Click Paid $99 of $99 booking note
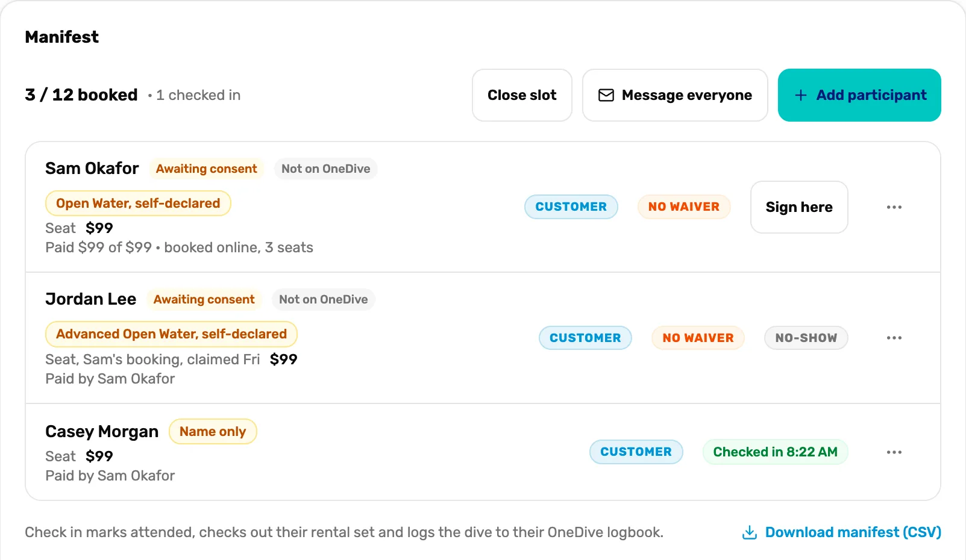The height and width of the screenshot is (560, 966). click(x=179, y=247)
